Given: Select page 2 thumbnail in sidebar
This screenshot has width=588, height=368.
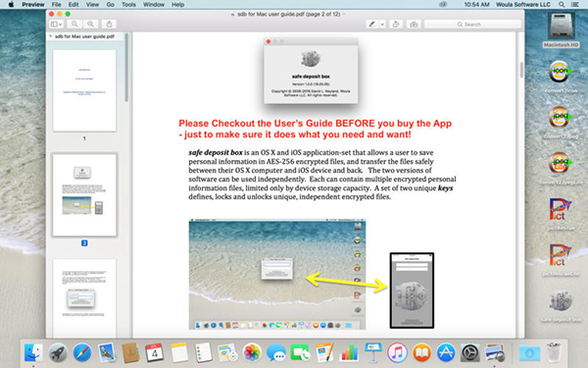Looking at the screenshot, I should [84, 195].
